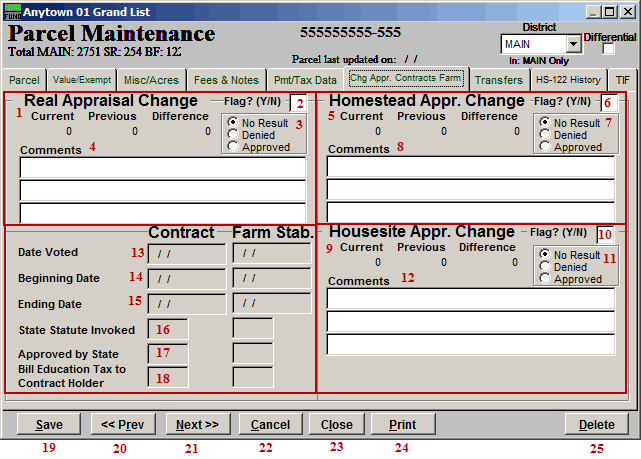Screen dimensions: 641x459
Task: Open the Transfers tab
Action: 498,80
